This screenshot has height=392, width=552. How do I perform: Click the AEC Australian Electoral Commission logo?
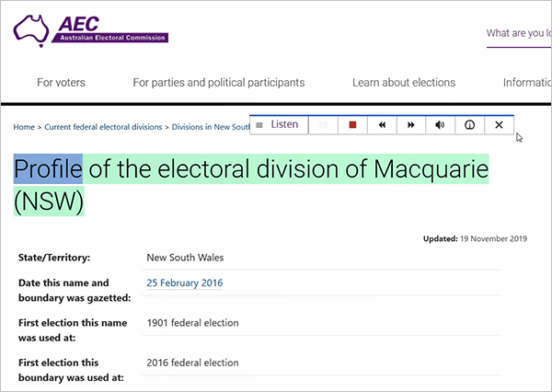click(x=91, y=30)
